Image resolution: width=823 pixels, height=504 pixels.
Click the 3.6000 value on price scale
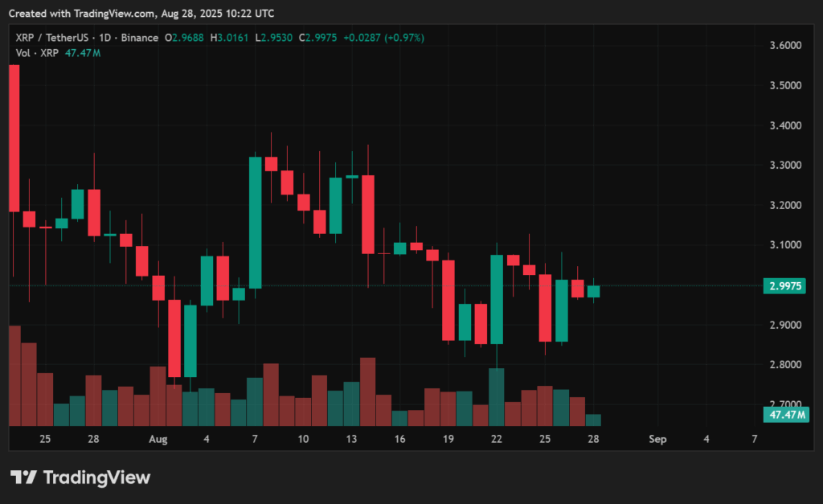(x=786, y=46)
